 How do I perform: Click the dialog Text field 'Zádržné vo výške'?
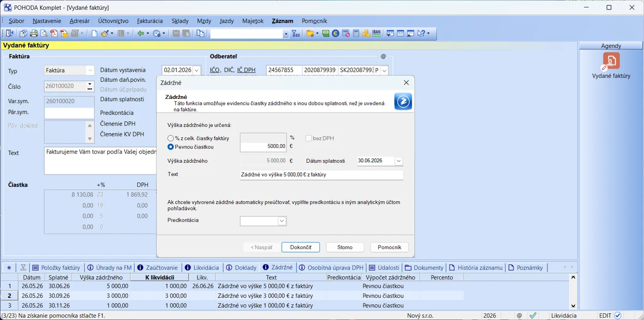pyautogui.click(x=322, y=175)
